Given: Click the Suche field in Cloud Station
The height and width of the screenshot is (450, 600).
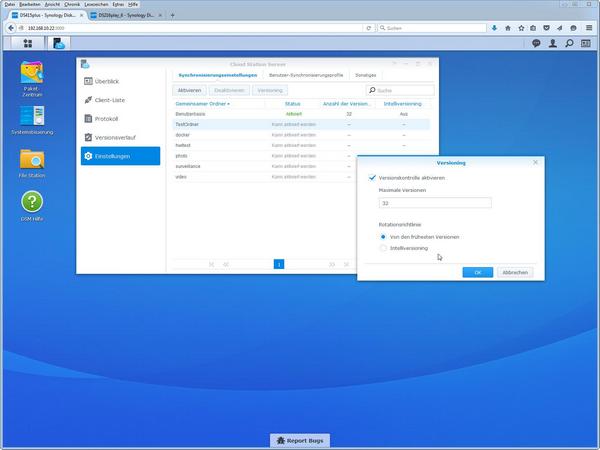Looking at the screenshot, I should [400, 90].
